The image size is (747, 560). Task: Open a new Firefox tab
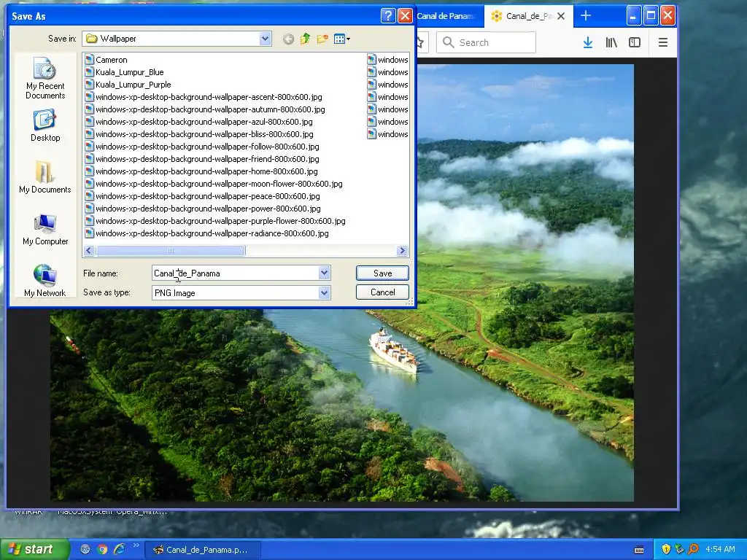point(586,16)
